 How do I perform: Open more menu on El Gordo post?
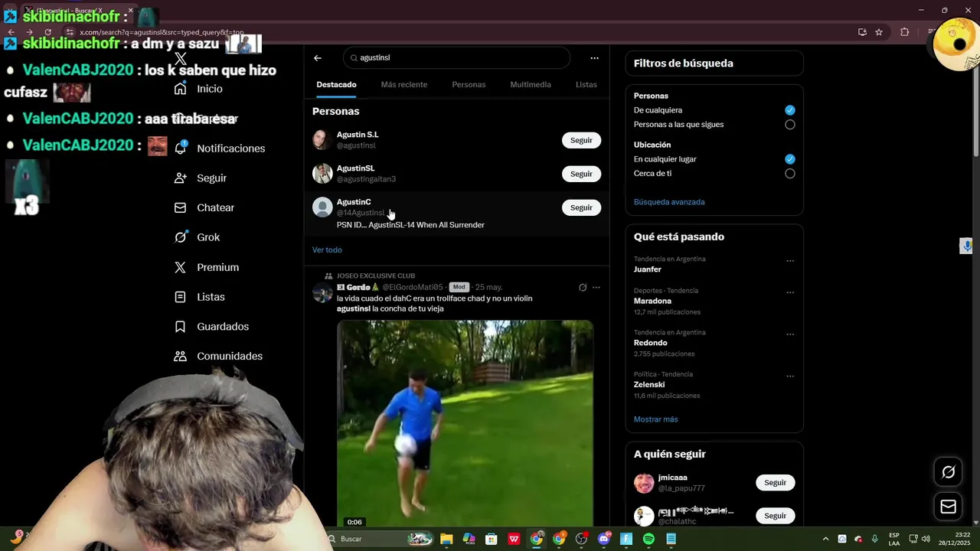[596, 288]
